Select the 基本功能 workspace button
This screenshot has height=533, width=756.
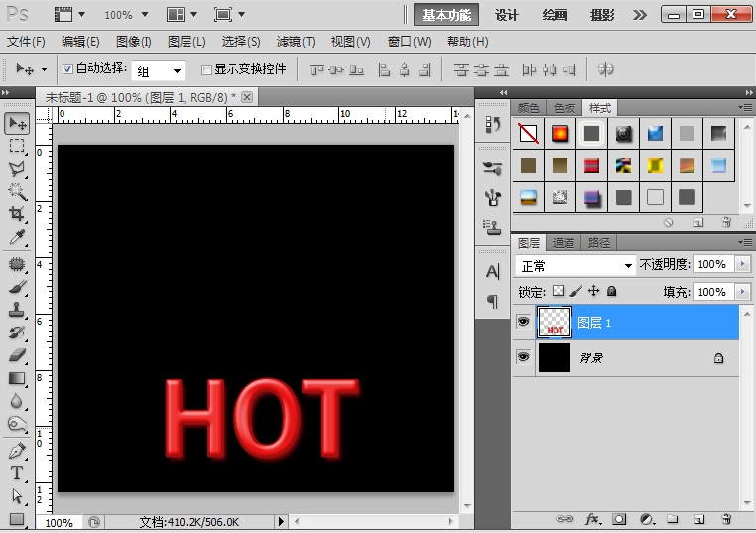[x=446, y=15]
